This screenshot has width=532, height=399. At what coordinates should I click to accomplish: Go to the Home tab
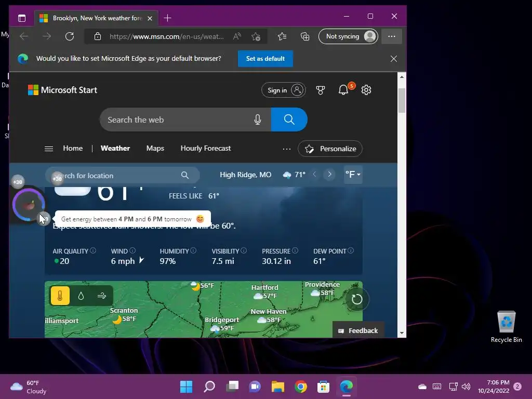(73, 148)
